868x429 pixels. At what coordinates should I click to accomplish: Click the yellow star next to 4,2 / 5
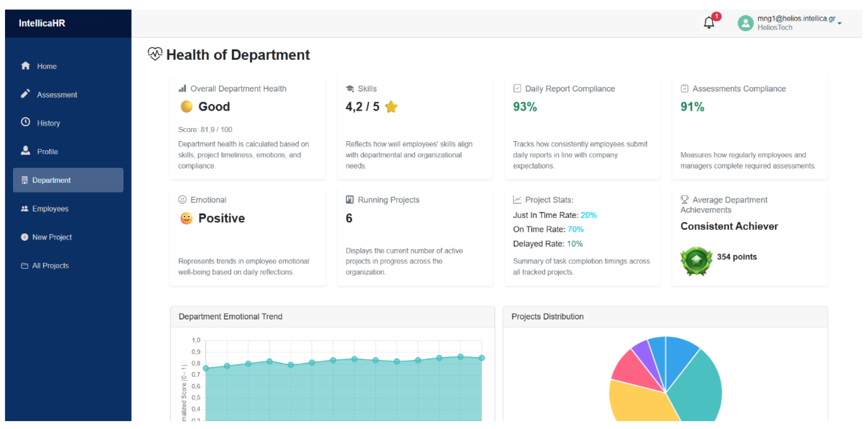tap(391, 106)
